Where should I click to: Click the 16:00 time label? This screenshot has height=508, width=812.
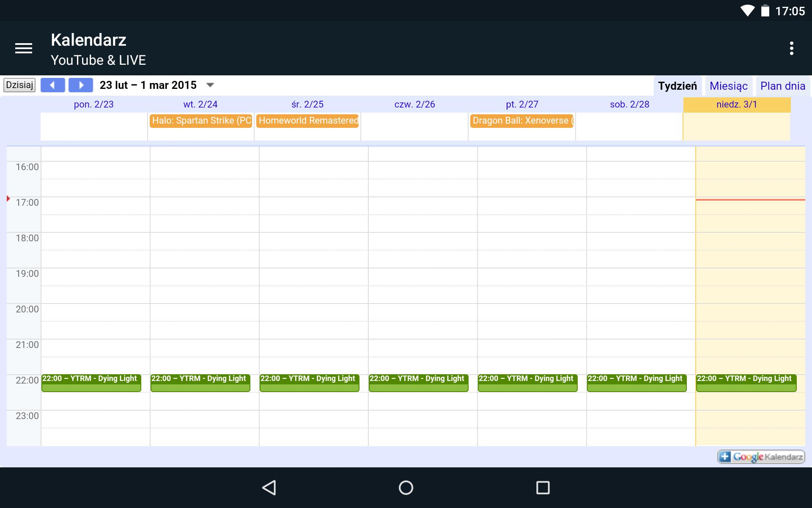(27, 167)
